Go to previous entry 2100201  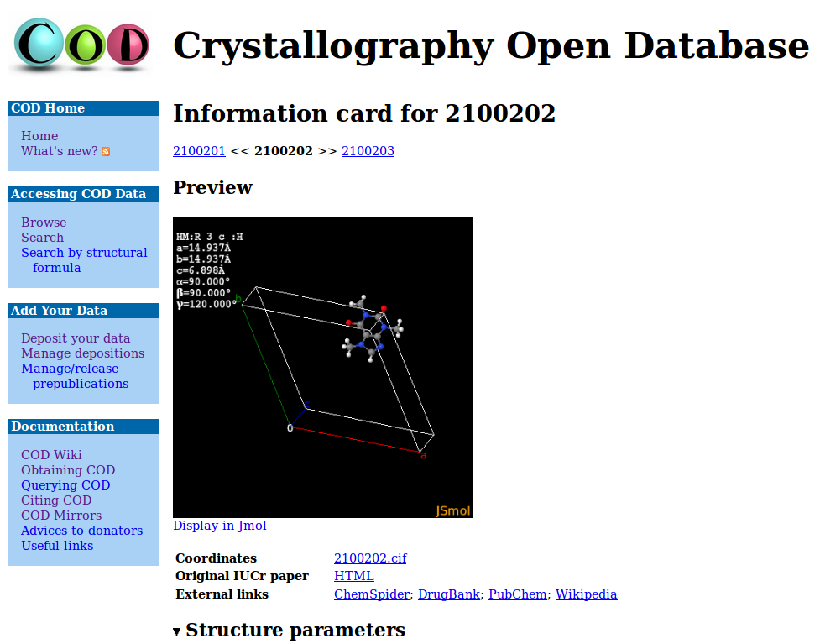pyautogui.click(x=199, y=151)
